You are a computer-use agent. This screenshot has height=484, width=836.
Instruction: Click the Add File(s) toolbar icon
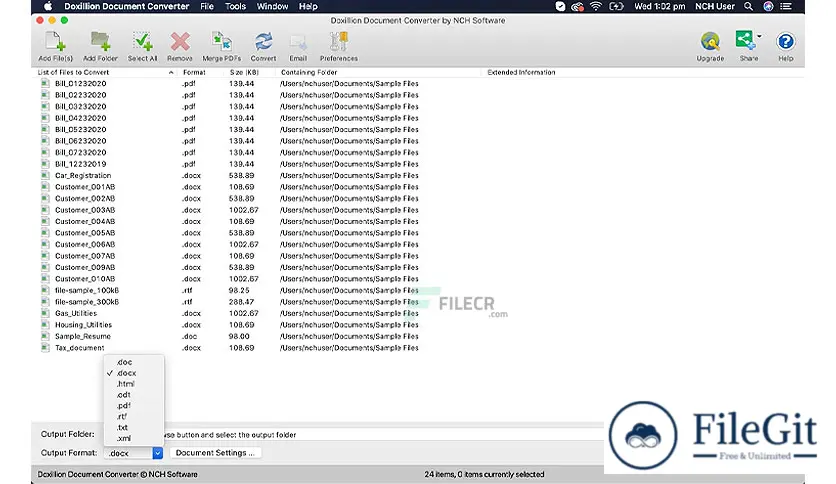point(55,43)
